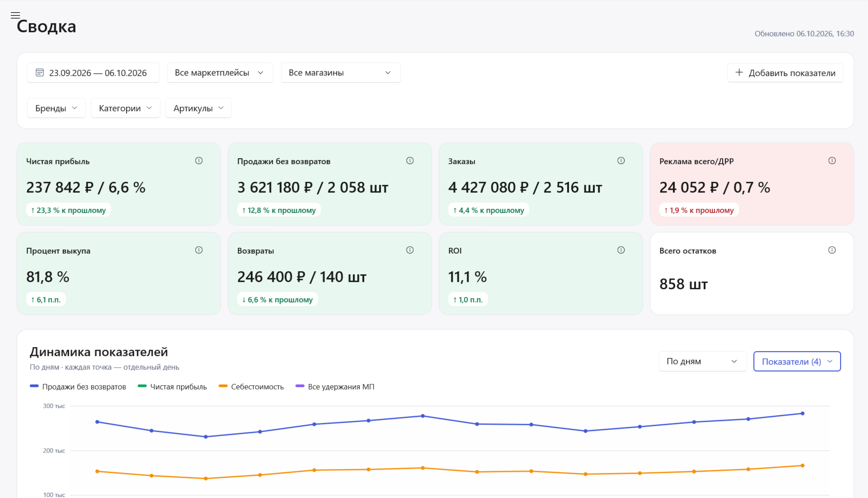Click info icon on Продажи без возвратов card
The image size is (868, 498).
click(410, 160)
